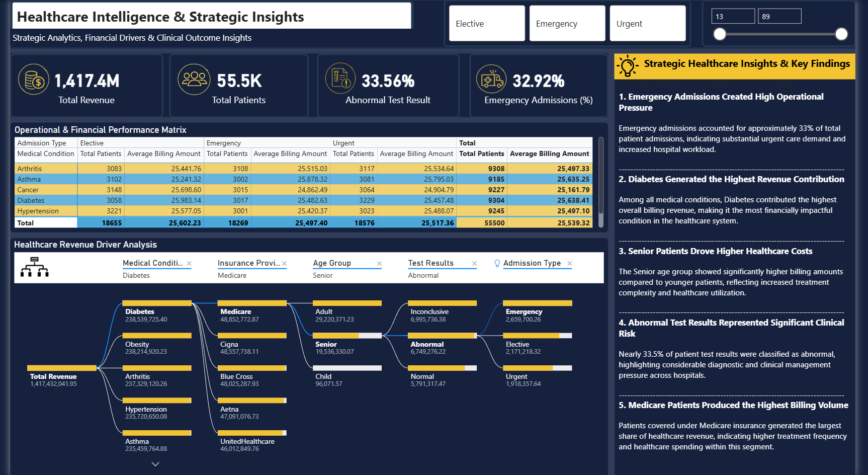Select the Cigna insurance node
Image resolution: width=868 pixels, height=475 pixels.
[252, 344]
